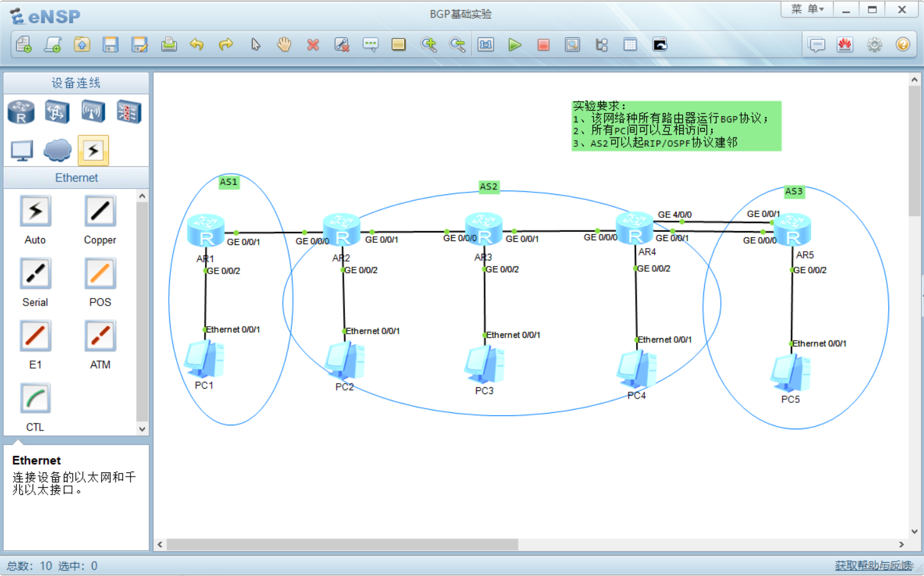Zoom in on the topology canvas
Screen dimensions: 924x576
[429, 44]
